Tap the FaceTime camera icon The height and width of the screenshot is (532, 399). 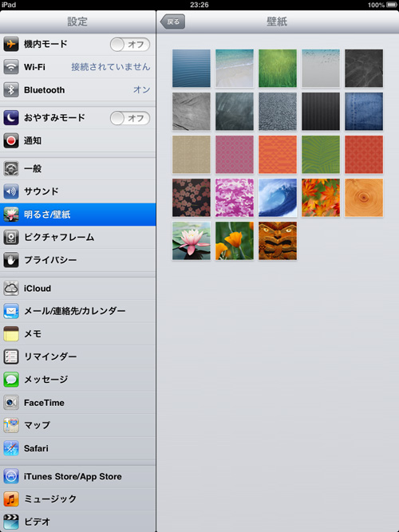click(11, 403)
